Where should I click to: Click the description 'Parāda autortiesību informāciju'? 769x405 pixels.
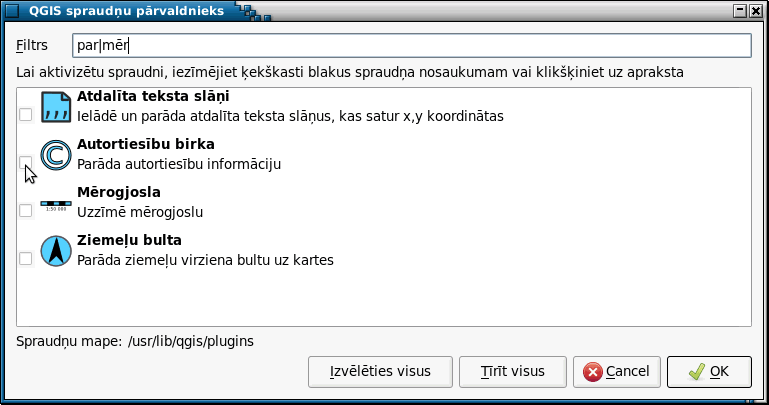point(179,164)
